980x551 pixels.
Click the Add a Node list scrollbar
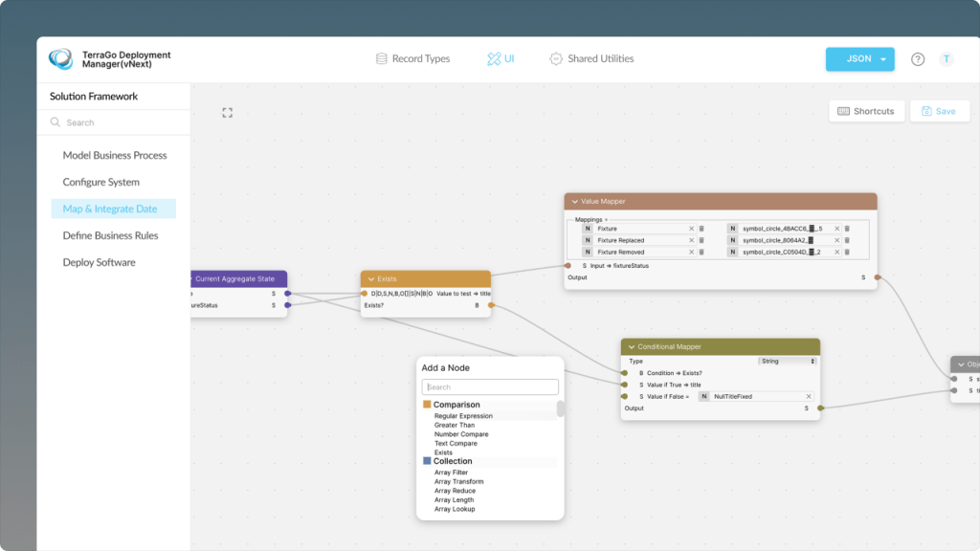(x=560, y=409)
